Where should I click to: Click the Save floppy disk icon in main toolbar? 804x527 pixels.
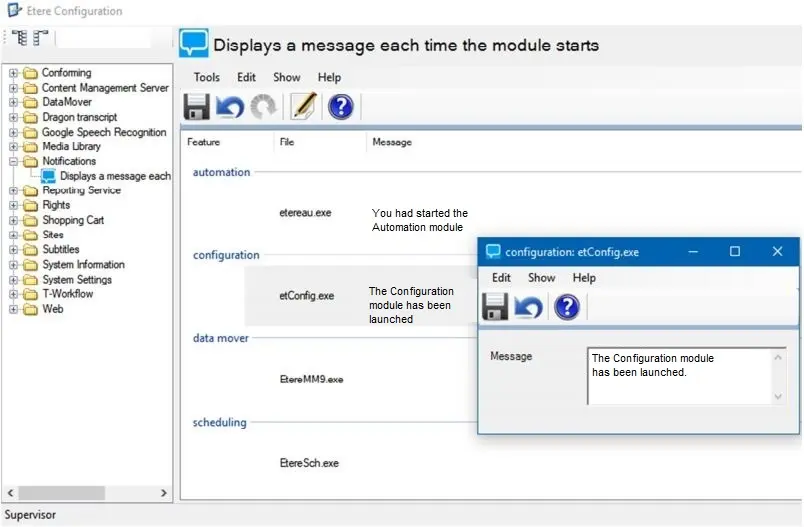tap(196, 106)
